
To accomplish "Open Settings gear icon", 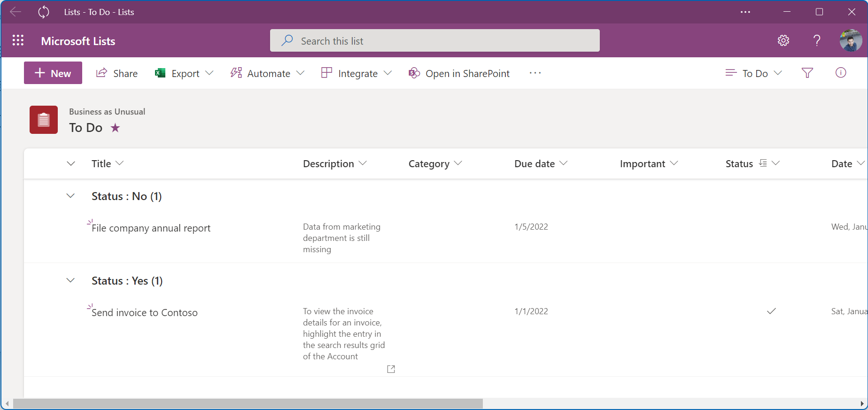I will point(783,40).
